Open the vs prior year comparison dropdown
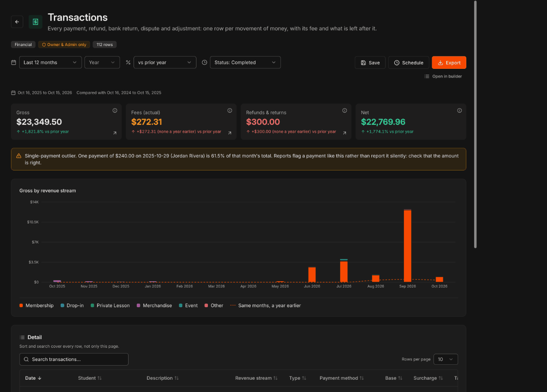Image resolution: width=547 pixels, height=392 pixels. [165, 62]
